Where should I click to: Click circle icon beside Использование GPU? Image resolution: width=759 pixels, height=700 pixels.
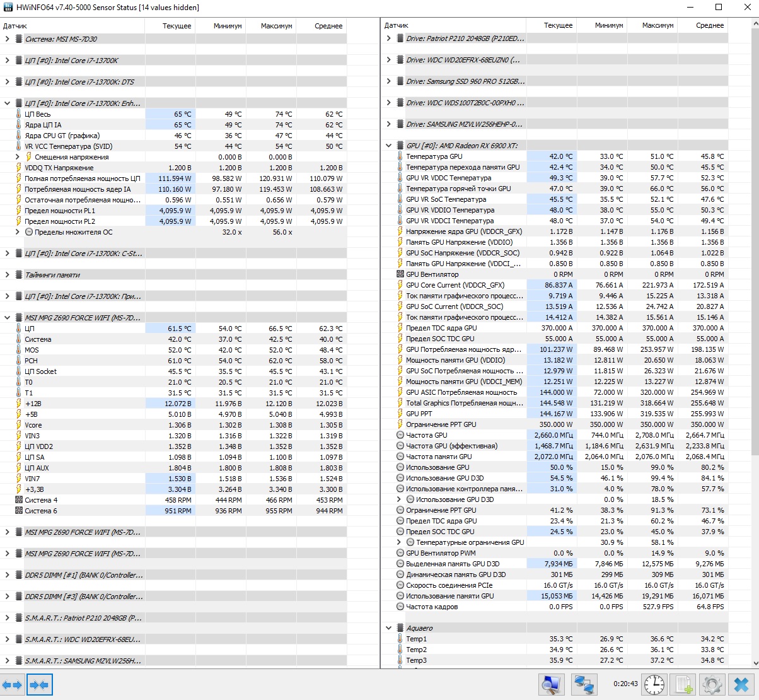pos(400,467)
